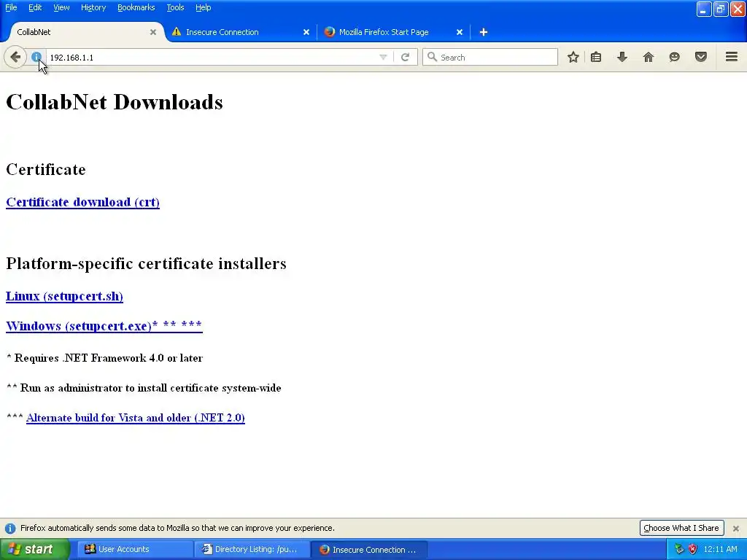The image size is (747, 560).
Task: Go back with the back arrow button
Action: coord(15,57)
